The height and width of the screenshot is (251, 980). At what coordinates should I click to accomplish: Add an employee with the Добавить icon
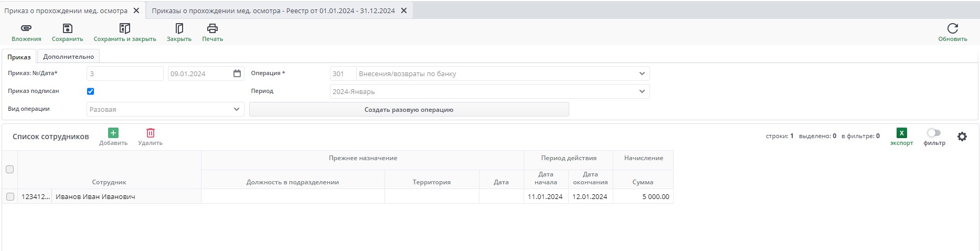tap(113, 133)
